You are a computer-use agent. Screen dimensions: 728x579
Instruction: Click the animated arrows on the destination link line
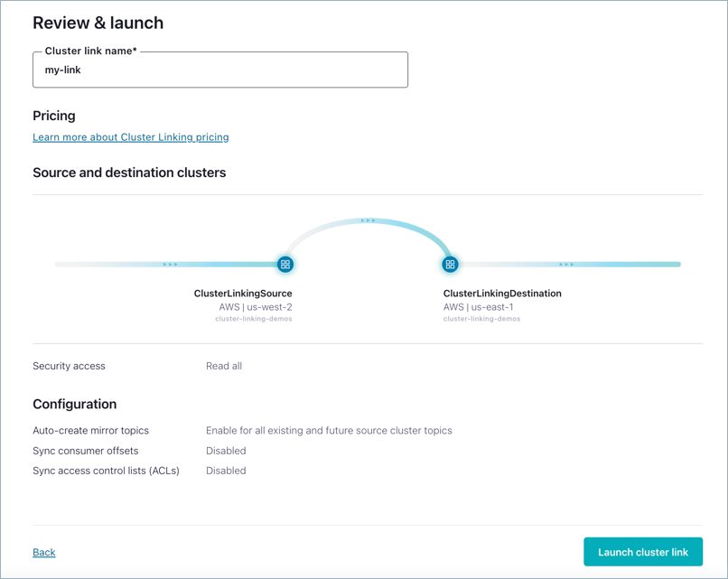(566, 264)
